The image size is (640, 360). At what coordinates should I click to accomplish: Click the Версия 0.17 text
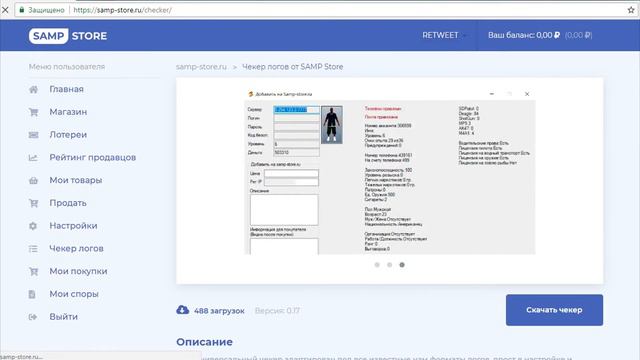[278, 311]
